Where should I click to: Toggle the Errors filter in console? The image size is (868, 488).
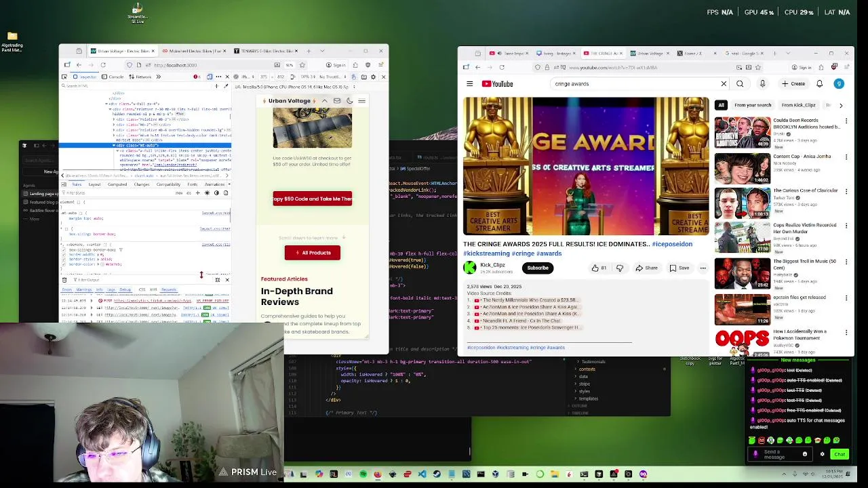pyautogui.click(x=66, y=289)
